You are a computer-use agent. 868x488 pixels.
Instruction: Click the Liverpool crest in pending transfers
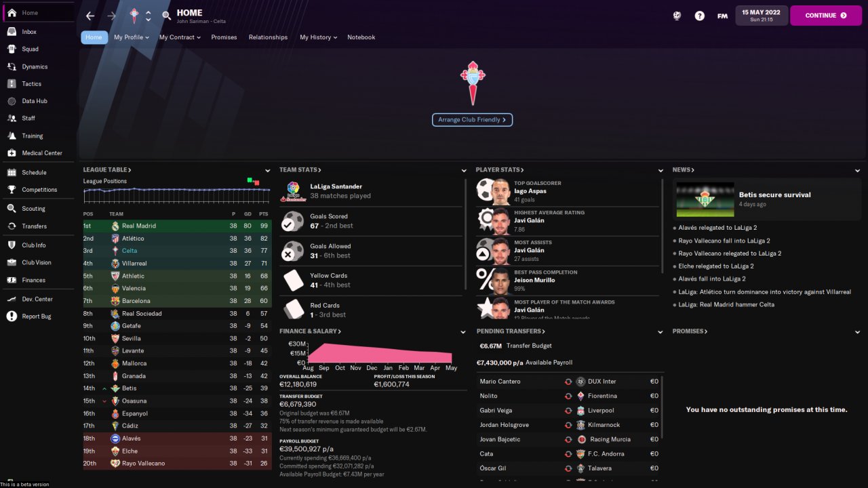[580, 411]
